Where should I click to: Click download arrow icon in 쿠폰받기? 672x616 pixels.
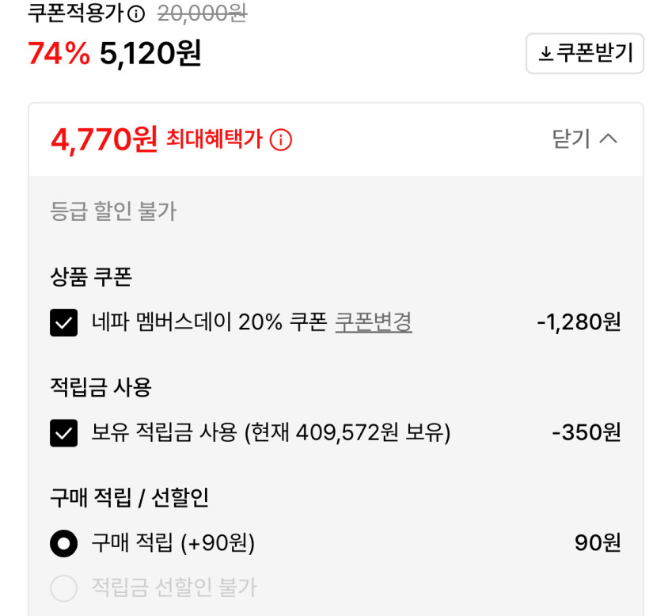point(545,54)
